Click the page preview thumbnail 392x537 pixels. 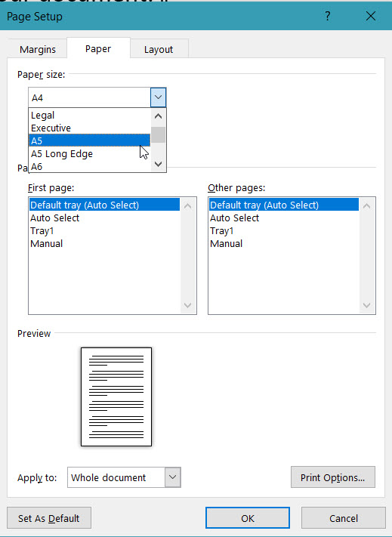coord(116,397)
